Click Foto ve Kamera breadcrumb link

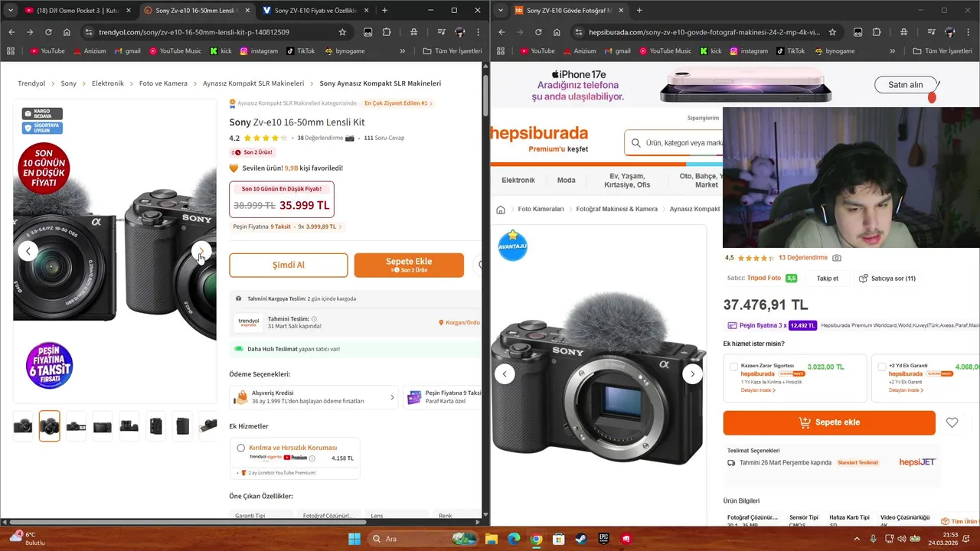pyautogui.click(x=163, y=83)
